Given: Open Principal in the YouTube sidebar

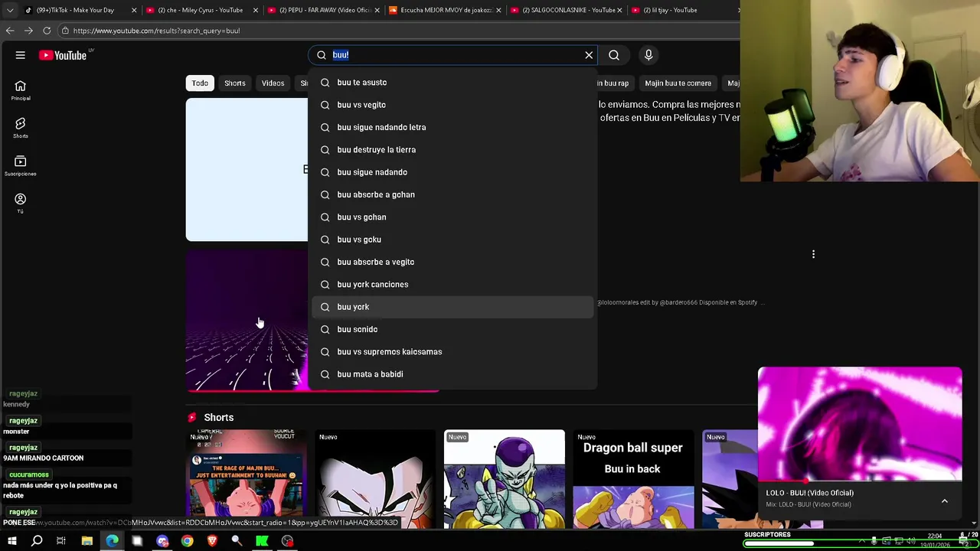Looking at the screenshot, I should pyautogui.click(x=21, y=90).
